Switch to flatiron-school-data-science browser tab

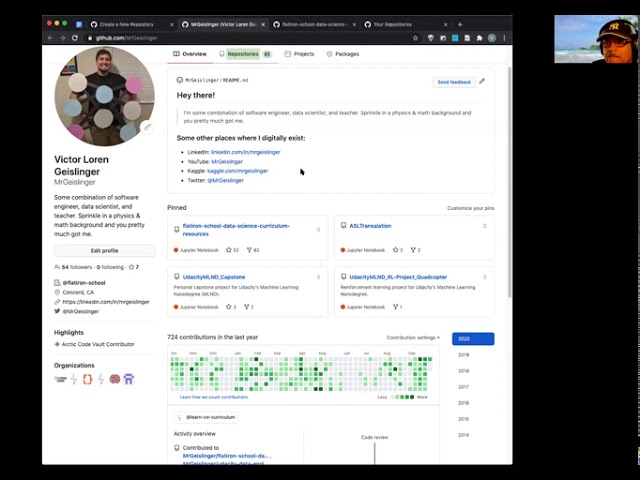(x=313, y=24)
